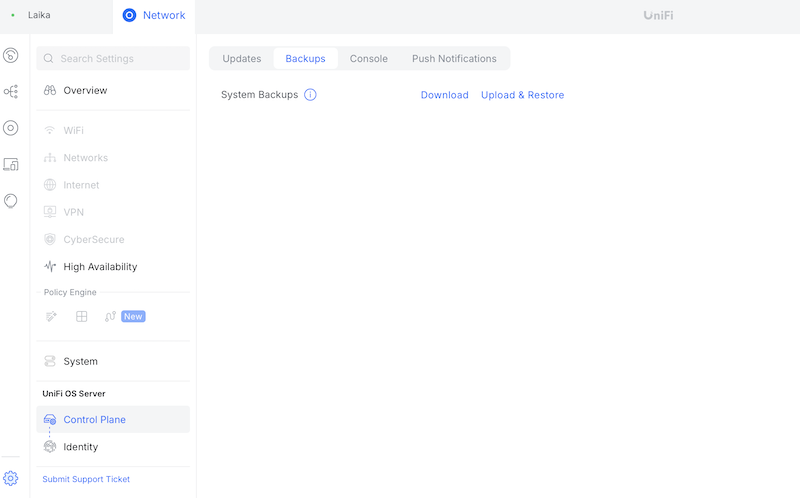Open the Identity settings item

[113, 447]
